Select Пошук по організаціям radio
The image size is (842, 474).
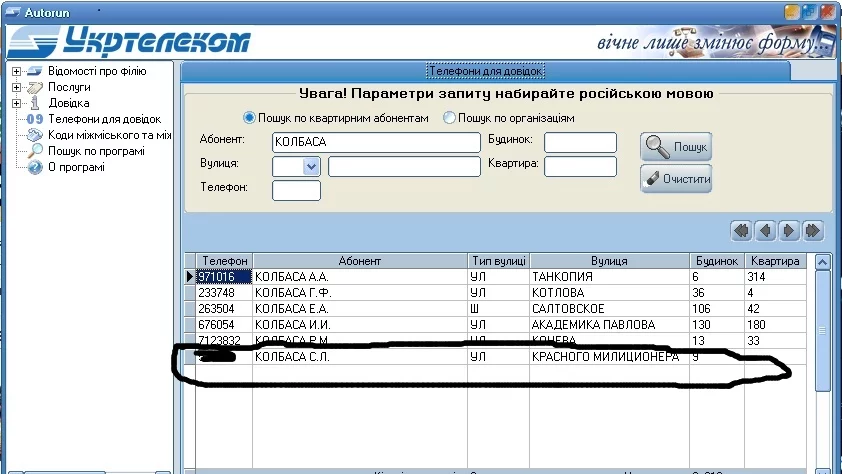pos(449,118)
